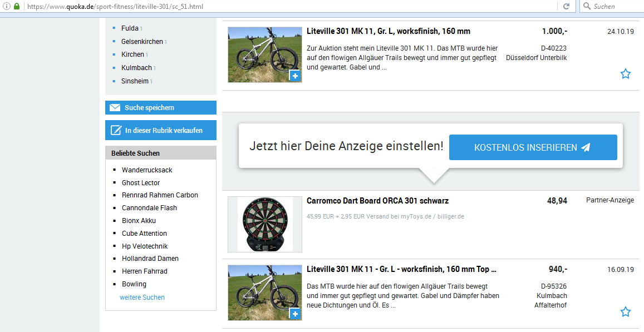Select Cube Attention popular search

(x=144, y=234)
